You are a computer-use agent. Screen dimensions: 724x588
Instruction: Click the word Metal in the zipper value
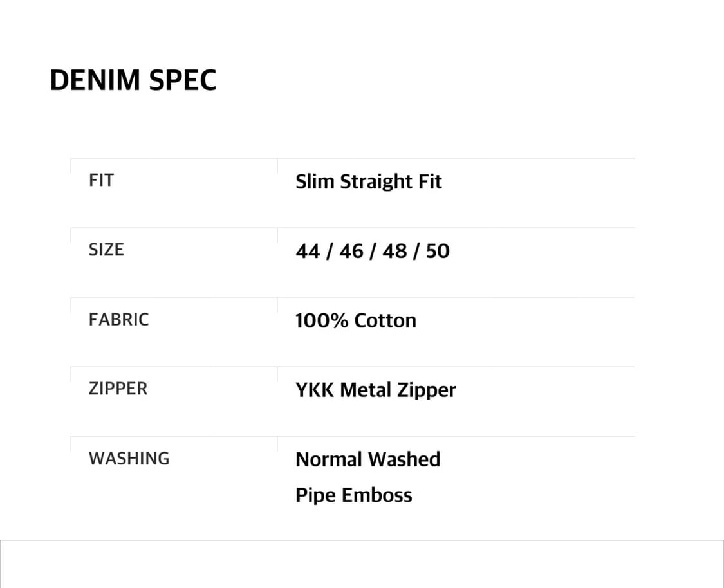(x=364, y=390)
